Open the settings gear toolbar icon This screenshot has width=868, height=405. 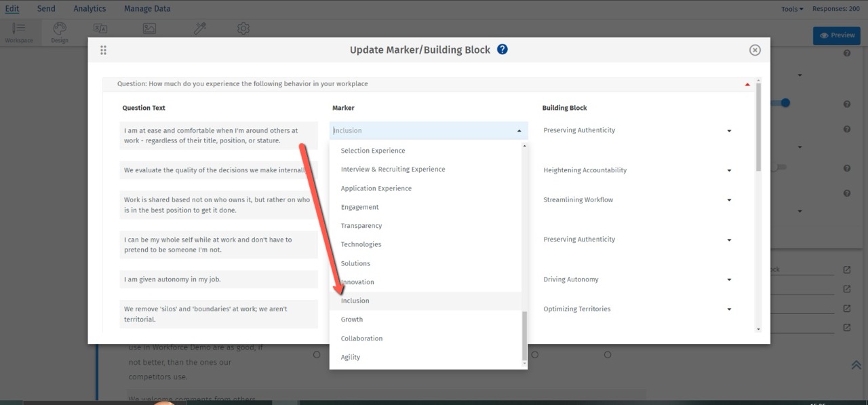[243, 28]
